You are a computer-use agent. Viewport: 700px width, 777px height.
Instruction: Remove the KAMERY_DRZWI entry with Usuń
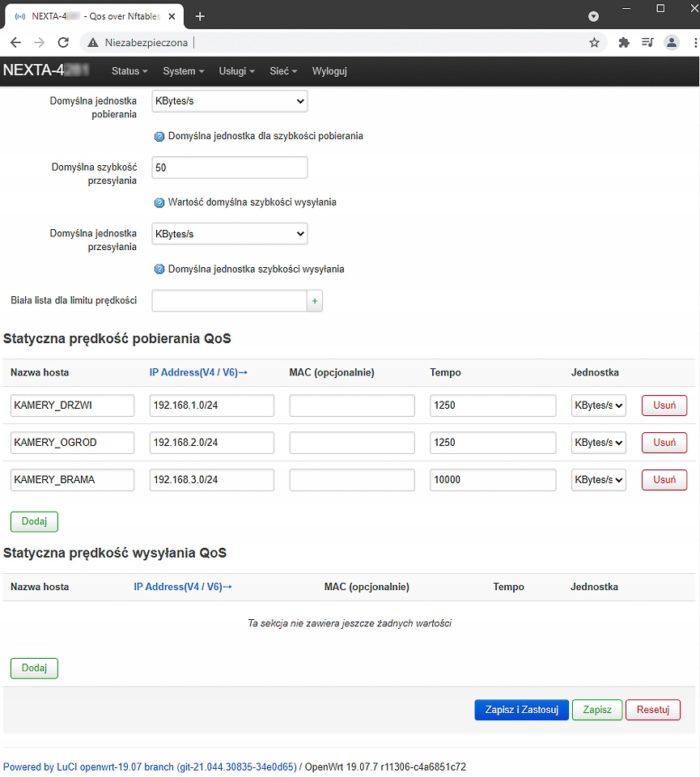[664, 405]
